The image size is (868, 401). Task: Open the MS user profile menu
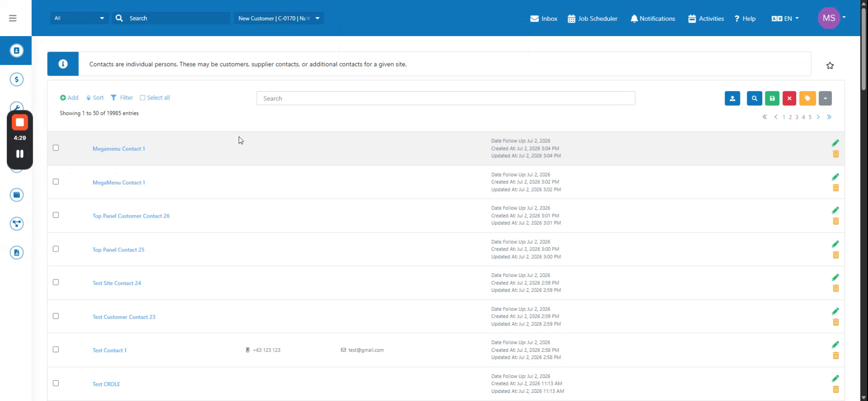pos(831,18)
